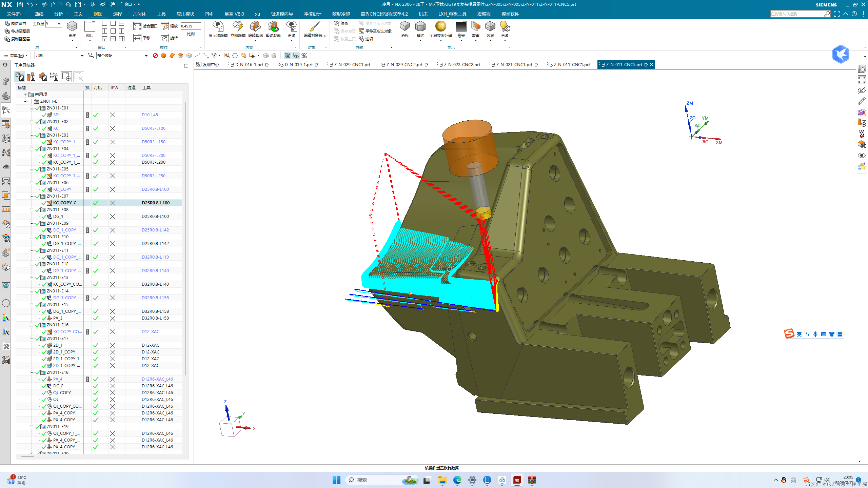Switch to the Z-N-029-CNC1.prt document tab
Image resolution: width=868 pixels, height=488 pixels.
(349, 64)
